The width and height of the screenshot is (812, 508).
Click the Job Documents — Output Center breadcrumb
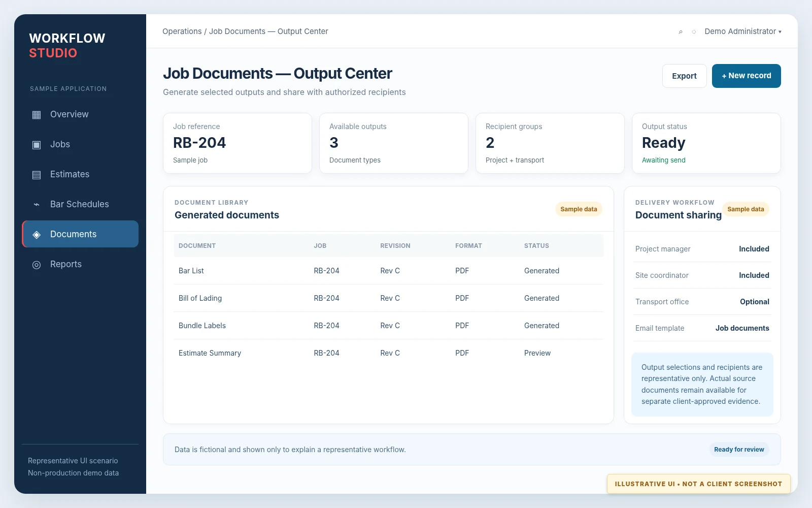coord(268,31)
